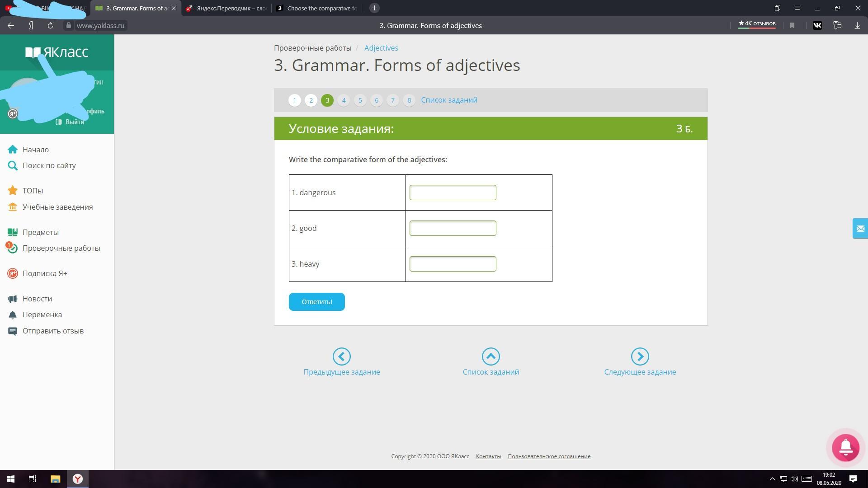Click the input field for good
Screen dimensions: 868x488
click(x=453, y=228)
